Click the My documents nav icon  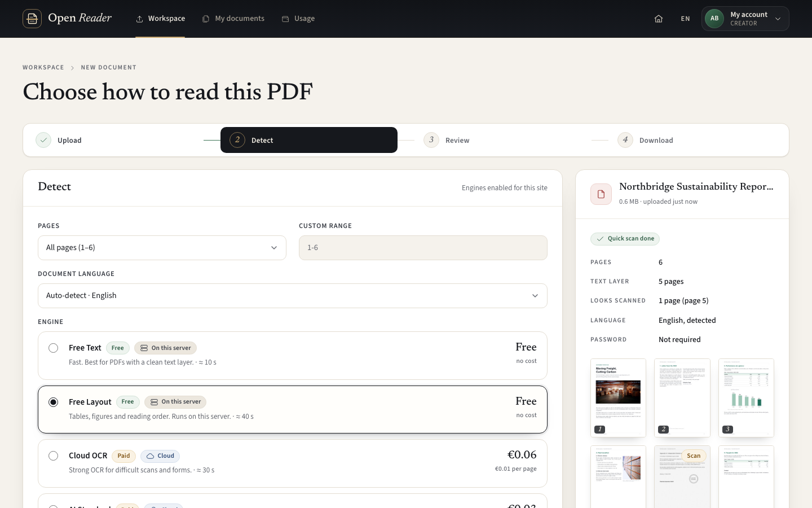206,19
